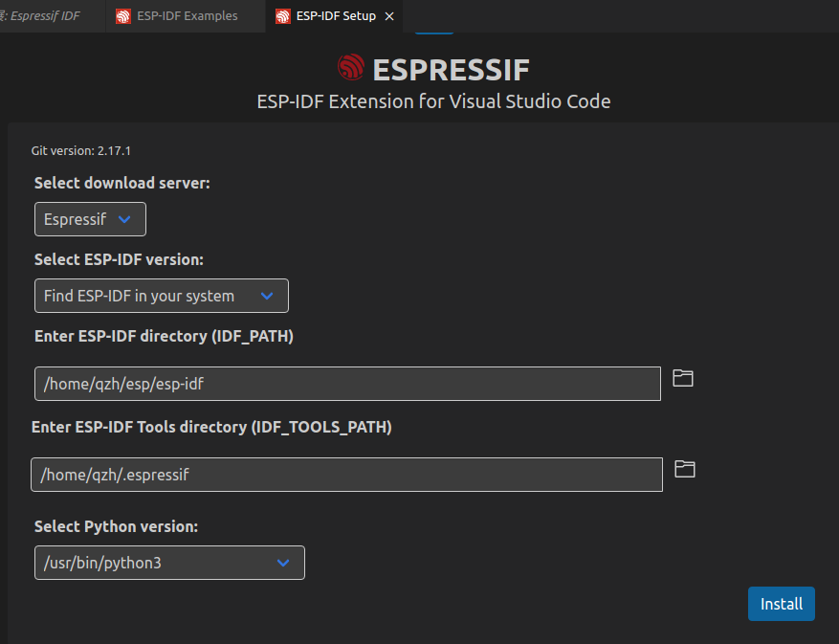
Task: Select the ESP-IDF Setup tab
Action: tap(336, 16)
